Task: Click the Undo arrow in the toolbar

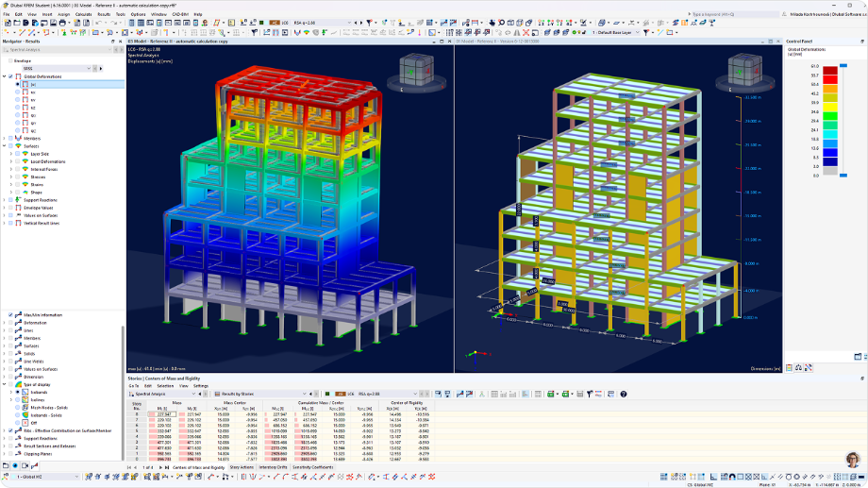Action: (98, 23)
